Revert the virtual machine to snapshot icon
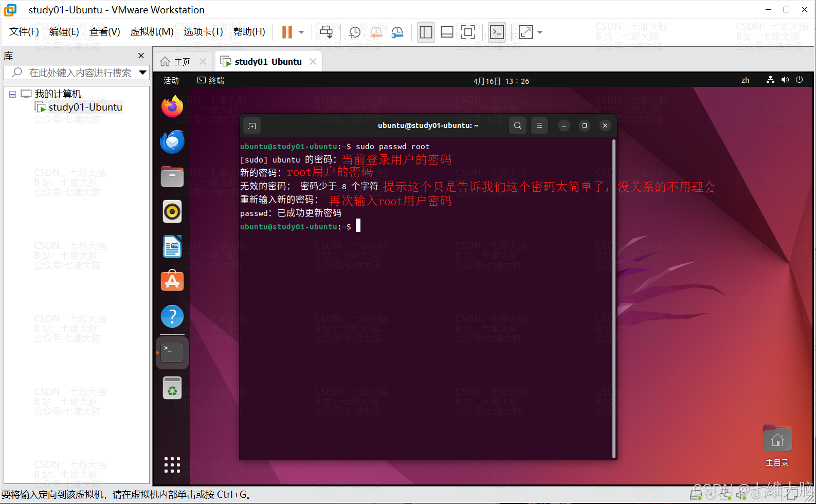The height and width of the screenshot is (504, 816). point(376,32)
